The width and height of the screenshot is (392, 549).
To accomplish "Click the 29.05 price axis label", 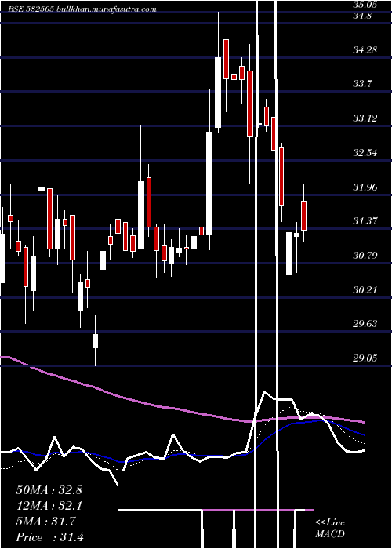I will (x=365, y=358).
